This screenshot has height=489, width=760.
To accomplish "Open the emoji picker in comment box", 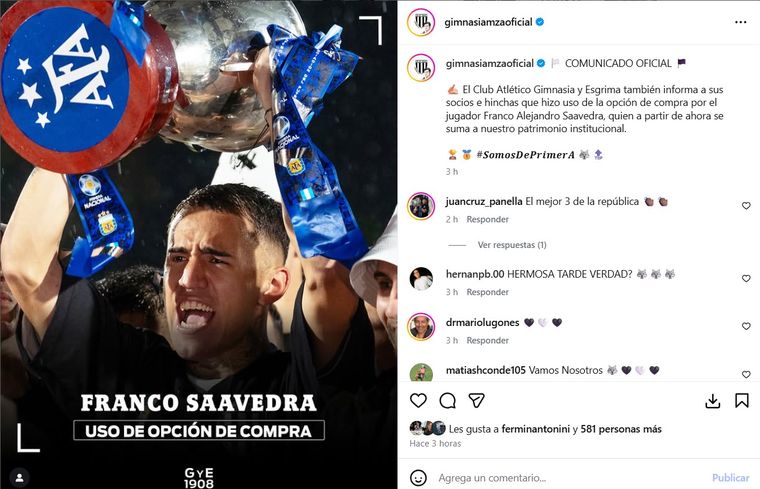I will 418,477.
